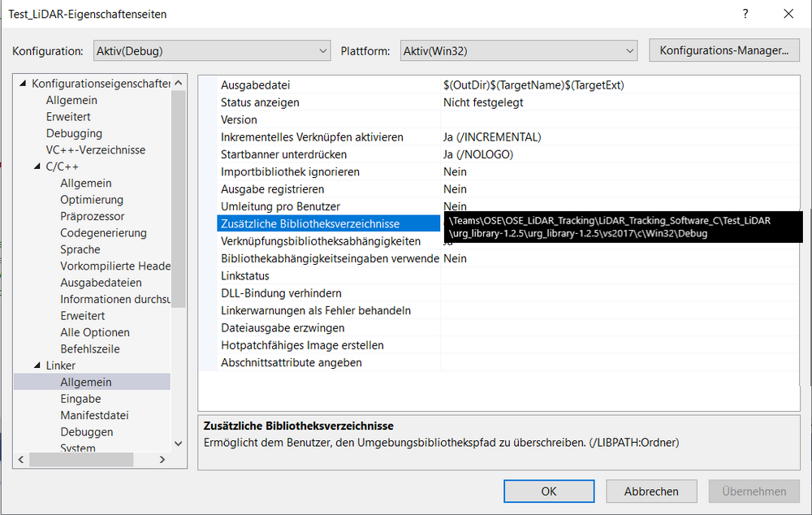
Task: Open the Konfiguration dropdown
Action: [211, 50]
